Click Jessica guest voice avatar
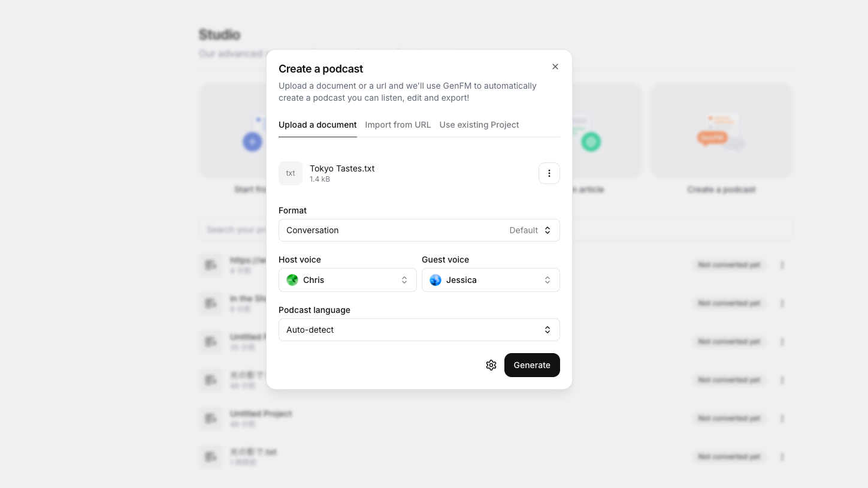This screenshot has width=868, height=488. pyautogui.click(x=435, y=280)
